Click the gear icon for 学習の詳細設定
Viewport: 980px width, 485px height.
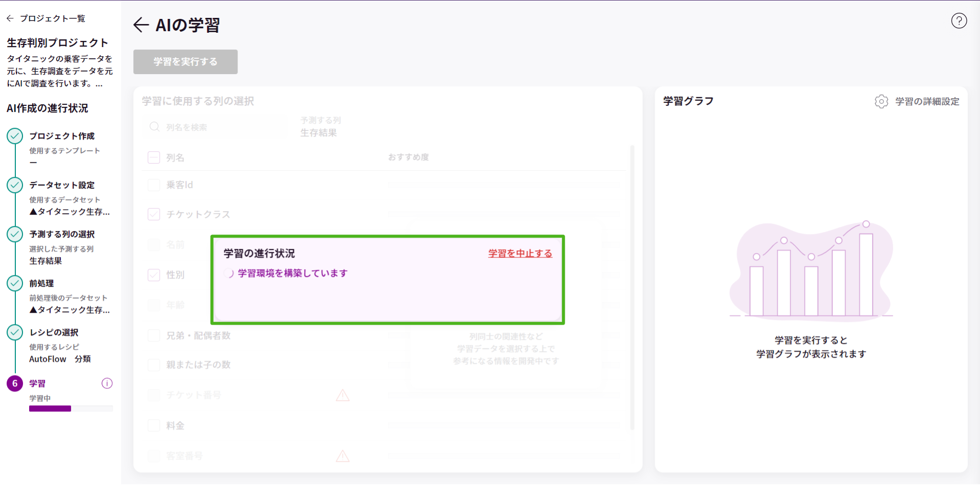pos(881,101)
